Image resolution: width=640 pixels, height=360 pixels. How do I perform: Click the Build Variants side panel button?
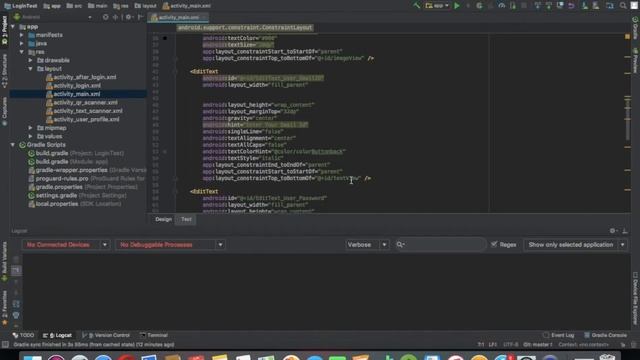tap(4, 261)
